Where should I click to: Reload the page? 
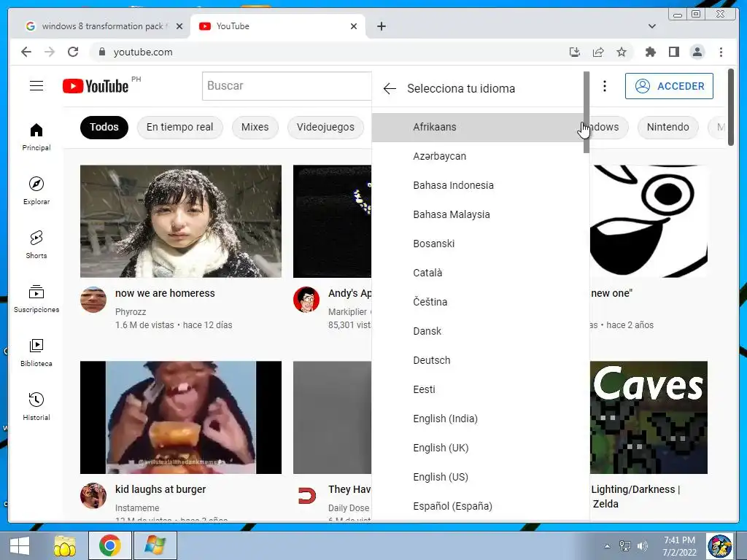pos(73,52)
